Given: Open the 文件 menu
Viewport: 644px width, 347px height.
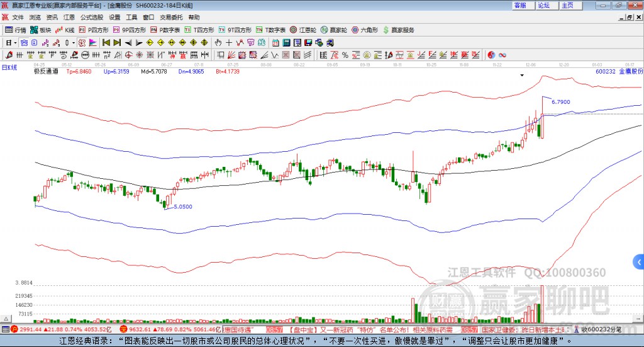Looking at the screenshot, I should pos(18,17).
